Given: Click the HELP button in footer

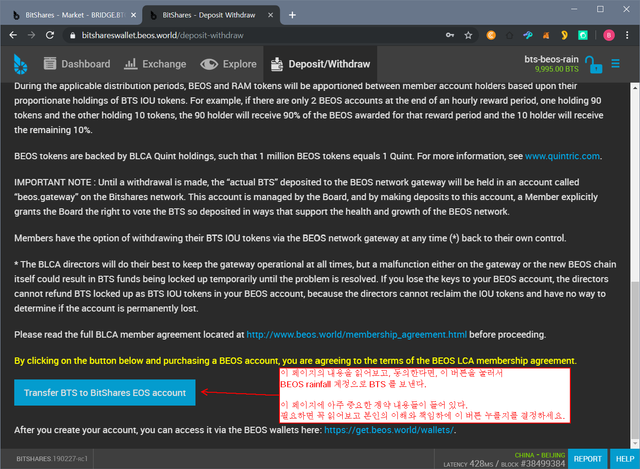Looking at the screenshot, I should tap(624, 459).
